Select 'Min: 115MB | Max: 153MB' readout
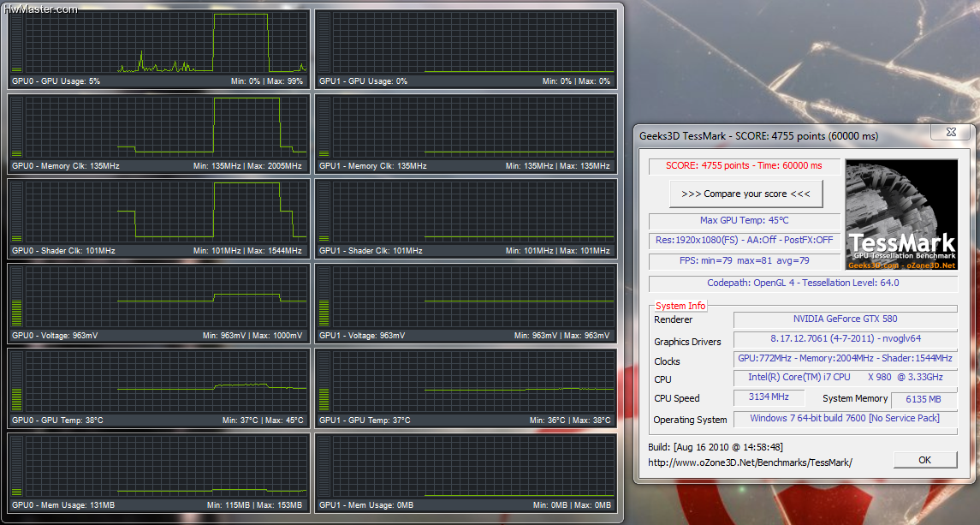 pyautogui.click(x=254, y=505)
